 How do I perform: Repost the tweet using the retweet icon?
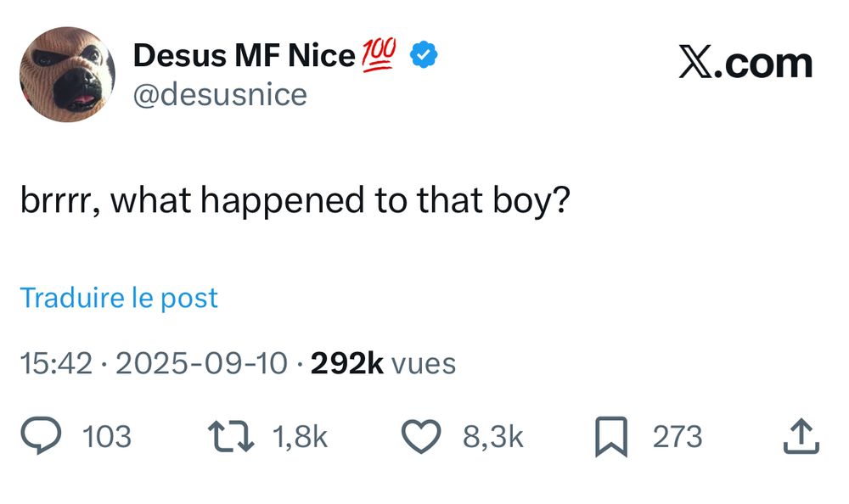(230, 436)
